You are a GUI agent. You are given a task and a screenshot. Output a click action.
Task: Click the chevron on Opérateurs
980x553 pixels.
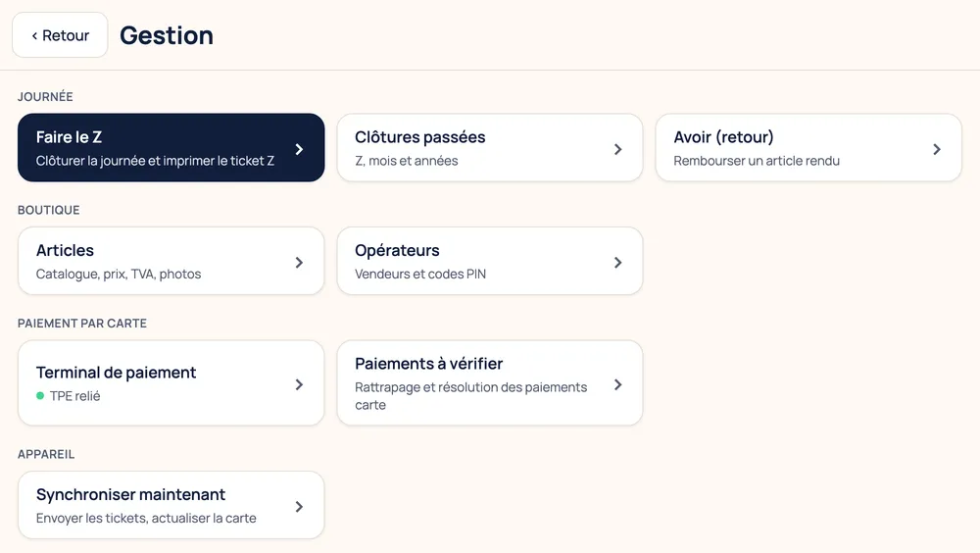click(x=617, y=262)
